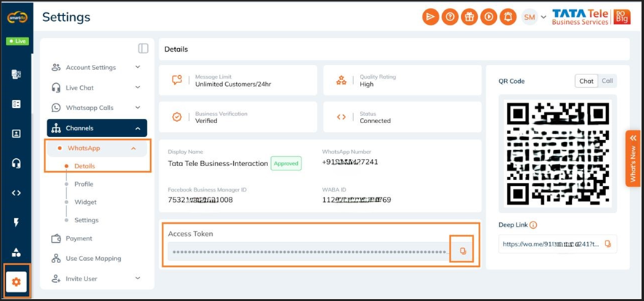
Task: Open Settings under WhatsApp
Action: click(x=86, y=220)
